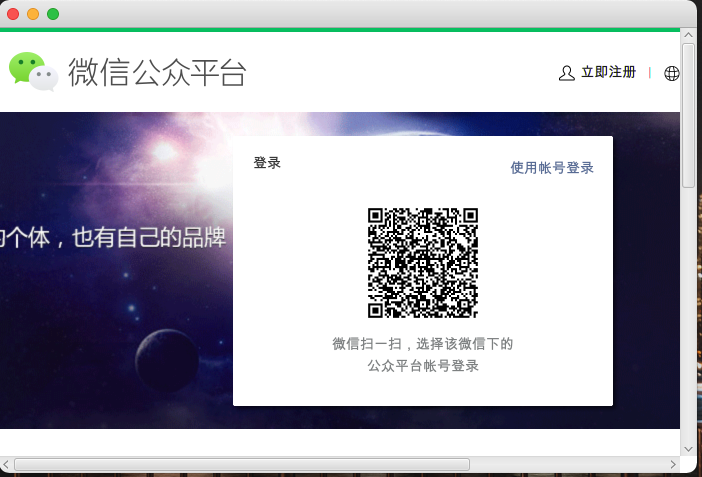Maximize the window with the green button

pyautogui.click(x=53, y=14)
